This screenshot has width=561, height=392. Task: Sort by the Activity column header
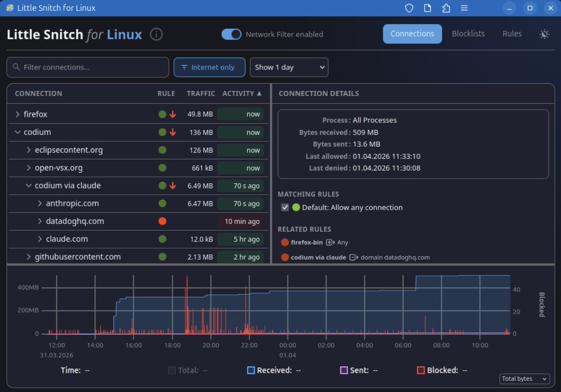tap(242, 93)
